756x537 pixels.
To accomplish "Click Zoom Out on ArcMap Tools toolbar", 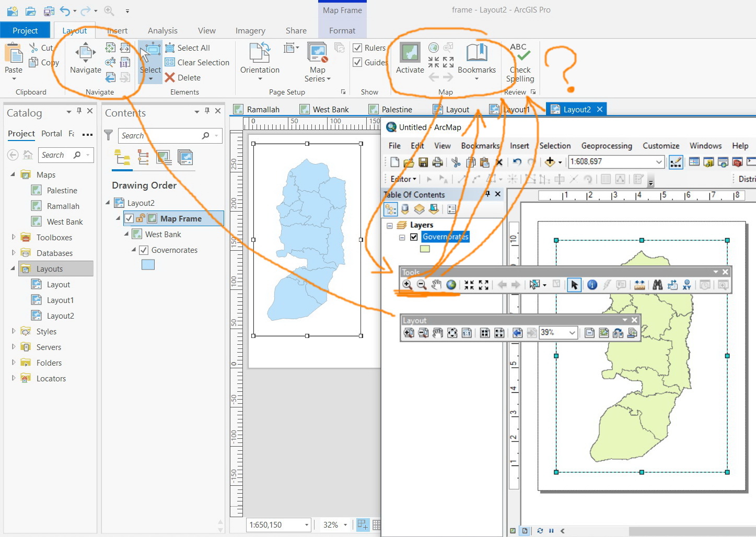I will tap(422, 285).
